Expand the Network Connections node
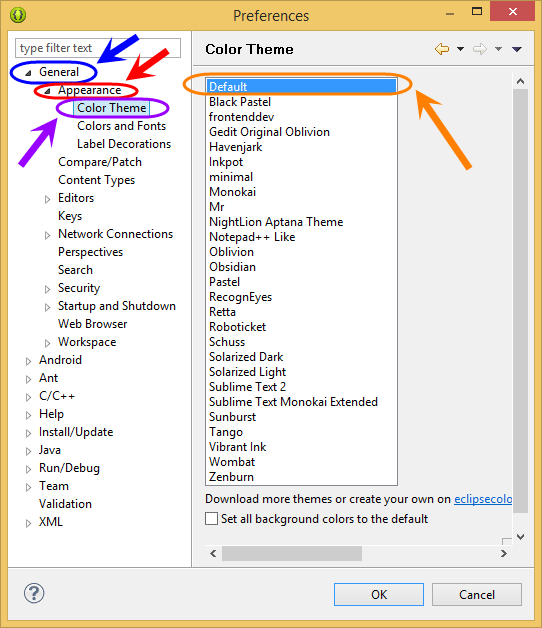This screenshot has height=628, width=542. pos(47,235)
